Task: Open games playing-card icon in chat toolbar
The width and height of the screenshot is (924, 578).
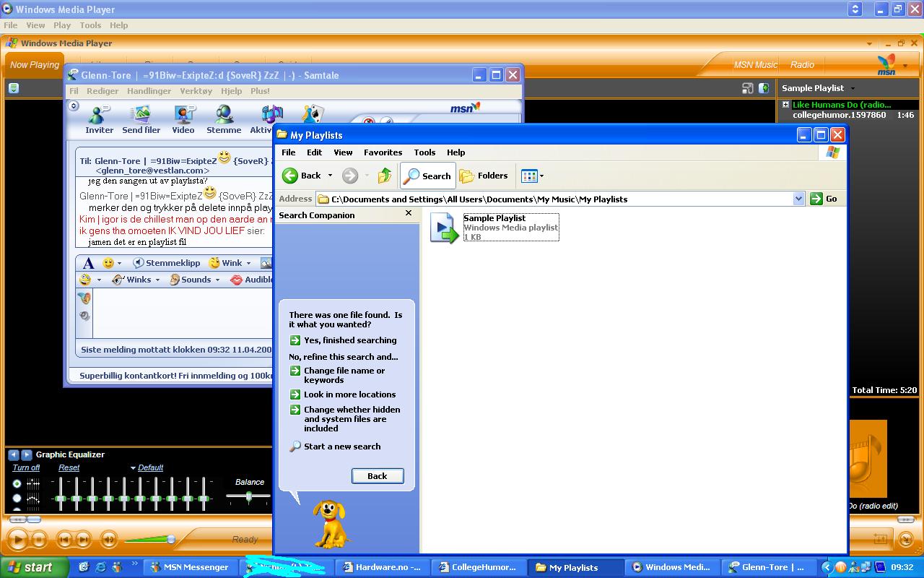Action: [x=312, y=114]
